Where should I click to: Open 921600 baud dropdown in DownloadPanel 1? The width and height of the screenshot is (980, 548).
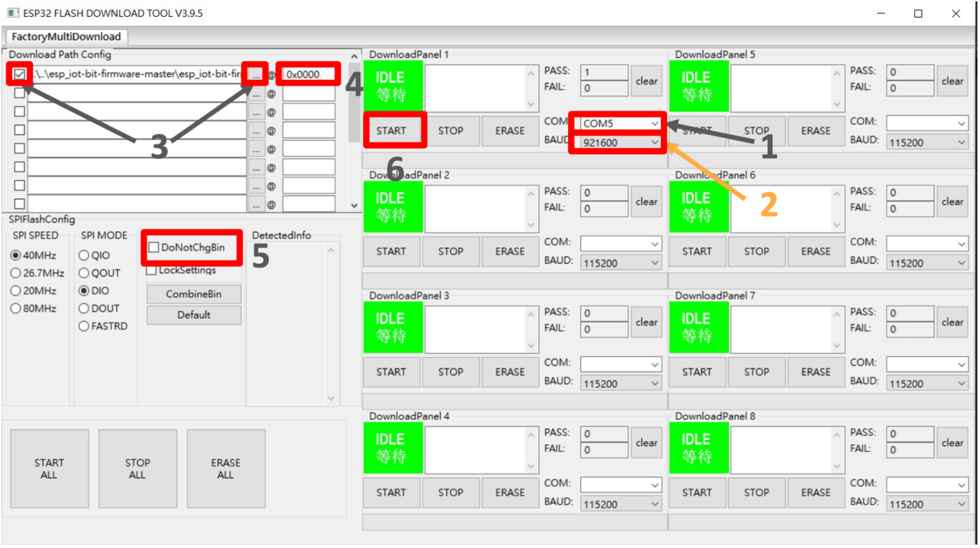620,142
